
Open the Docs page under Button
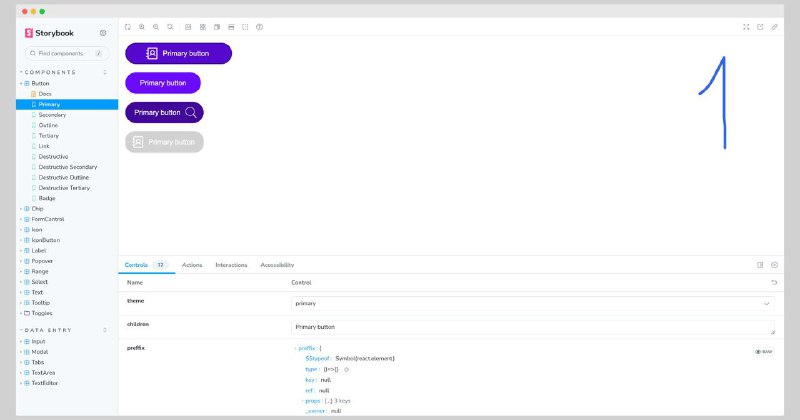pyautogui.click(x=45, y=94)
